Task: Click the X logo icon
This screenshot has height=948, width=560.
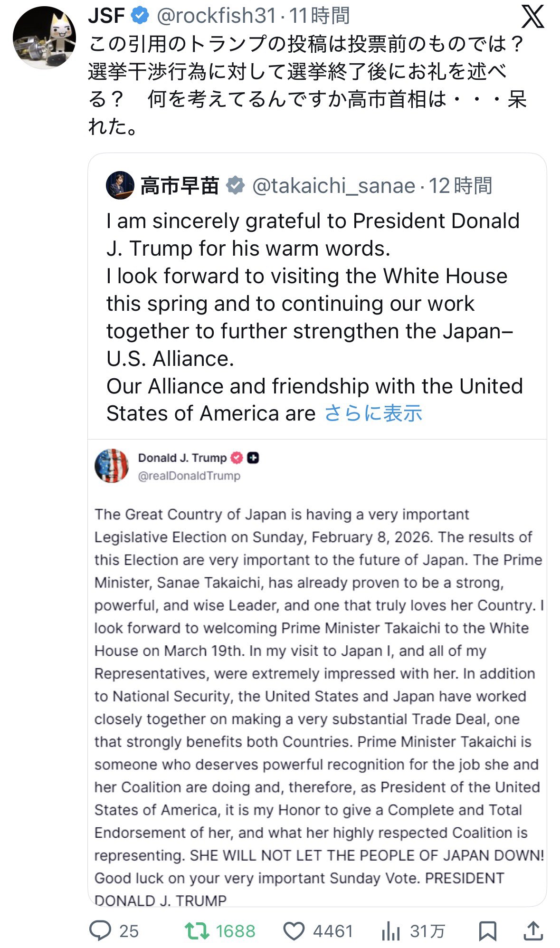Action: [x=532, y=18]
